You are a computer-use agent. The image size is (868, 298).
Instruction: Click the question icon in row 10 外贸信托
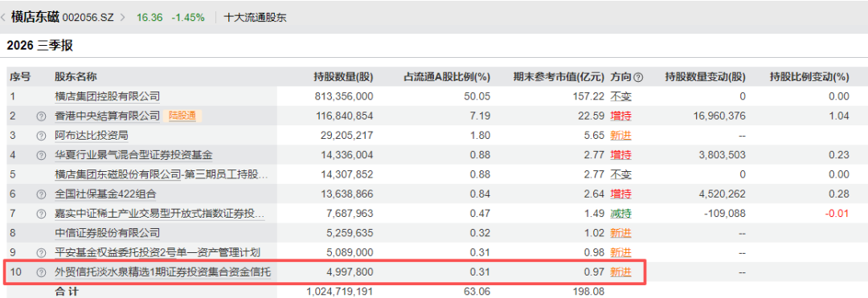point(40,272)
